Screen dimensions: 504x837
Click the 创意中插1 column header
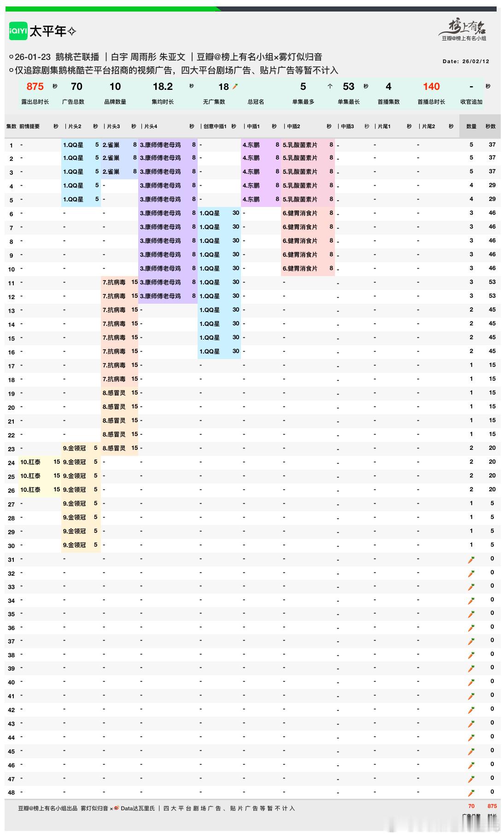click(215, 126)
